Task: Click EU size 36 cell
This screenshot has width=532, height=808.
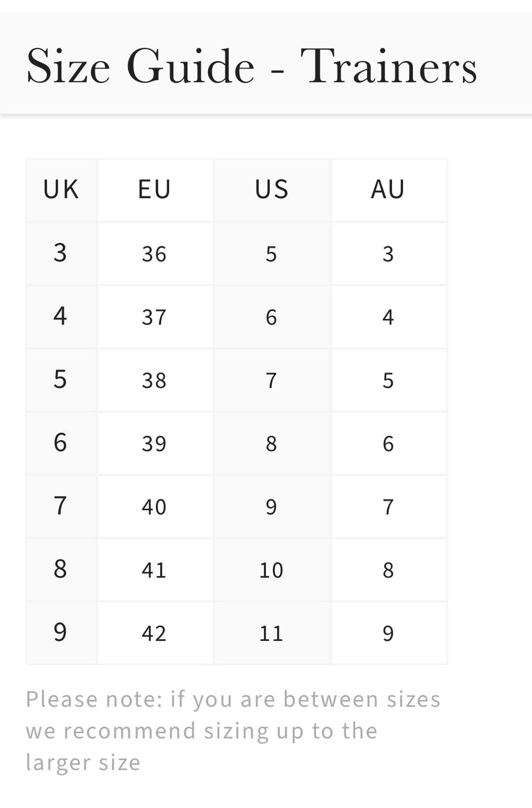Action: 155,253
